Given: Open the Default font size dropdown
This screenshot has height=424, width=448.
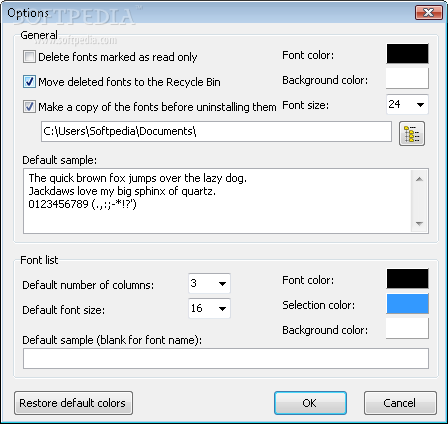Looking at the screenshot, I should click(209, 309).
